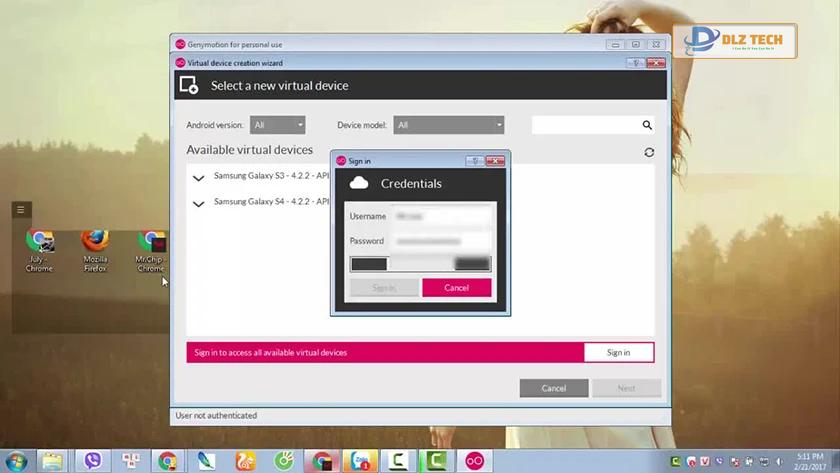Image resolution: width=840 pixels, height=473 pixels.
Task: Launch the Genymotion taskbar icon
Action: coord(475,461)
